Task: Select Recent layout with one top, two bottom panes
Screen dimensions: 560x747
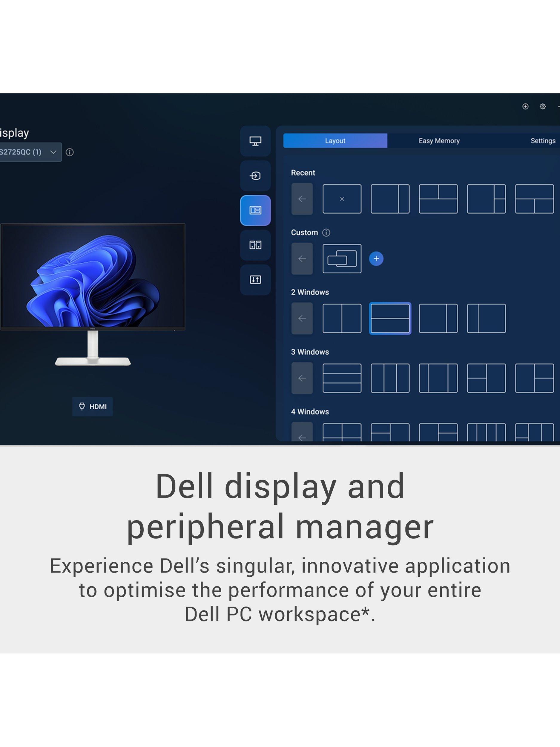Action: 534,199
